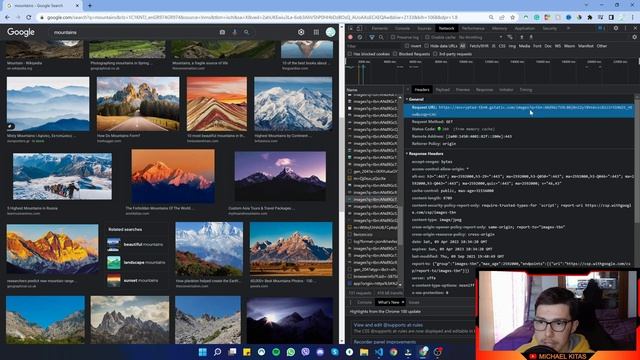Open View and edit @supports at rules link
Screen dimensions: 640x360
[388, 325]
